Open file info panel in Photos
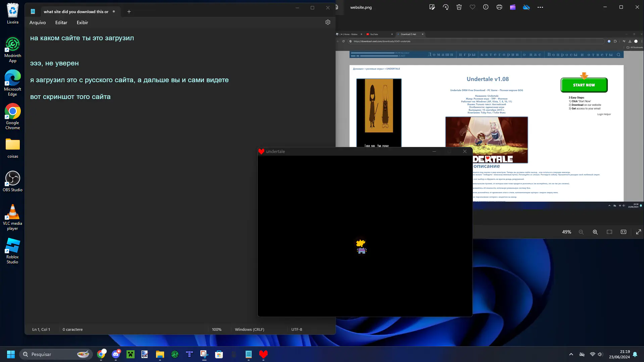 click(486, 7)
